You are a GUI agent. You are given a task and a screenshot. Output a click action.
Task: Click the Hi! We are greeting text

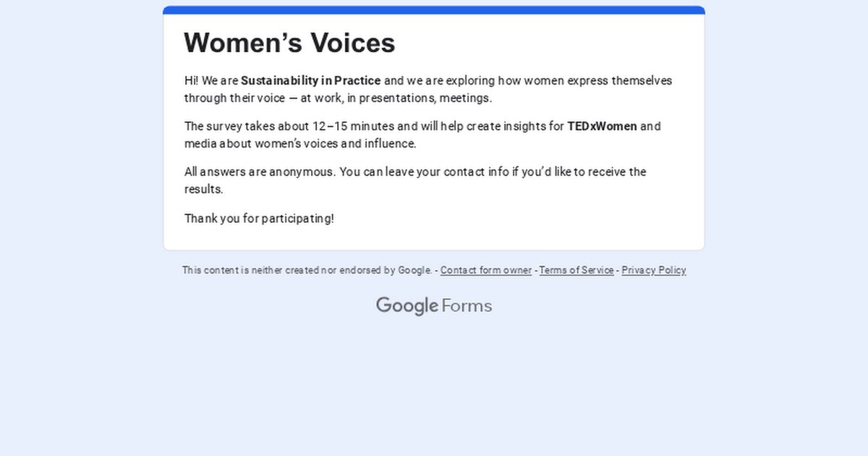coord(210,80)
